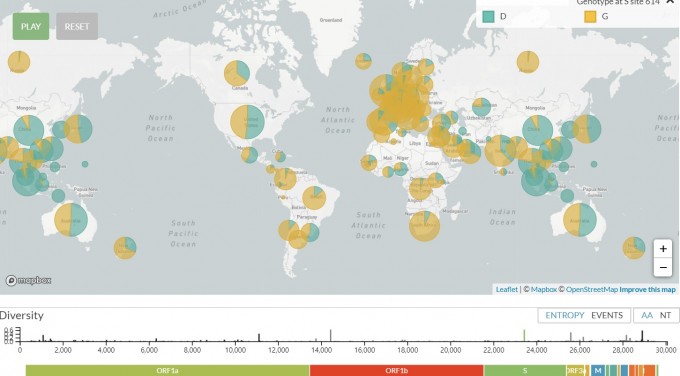Toggle diversity to NT nucleotides

[x=665, y=315]
